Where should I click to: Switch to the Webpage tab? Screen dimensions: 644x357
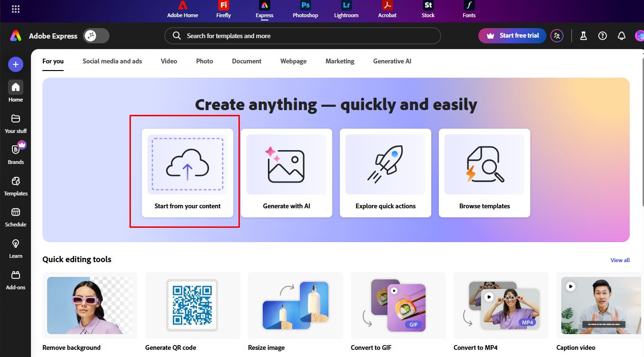293,61
